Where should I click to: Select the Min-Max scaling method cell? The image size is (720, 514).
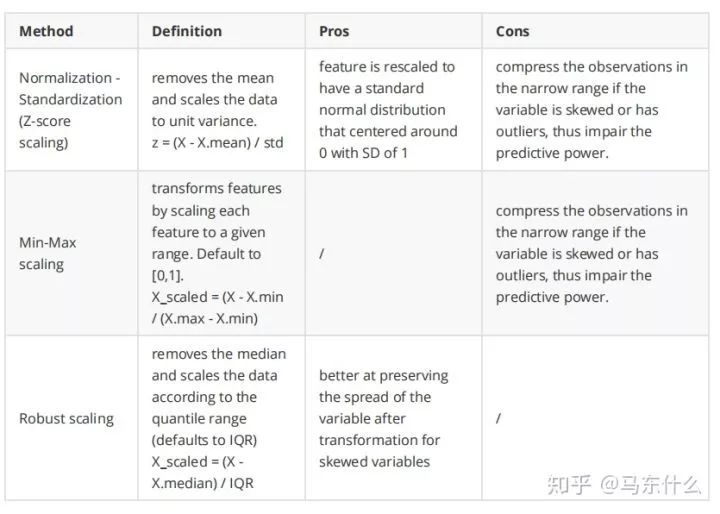coord(48,253)
